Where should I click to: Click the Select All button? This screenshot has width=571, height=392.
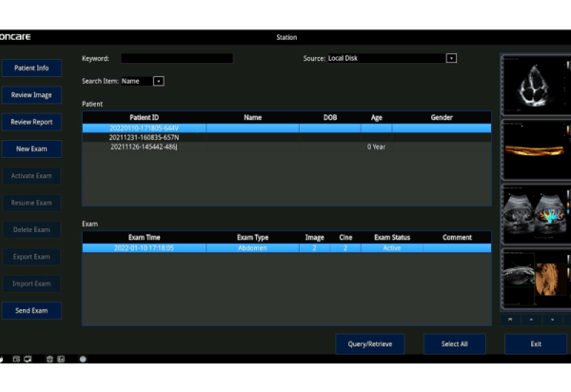(x=453, y=343)
